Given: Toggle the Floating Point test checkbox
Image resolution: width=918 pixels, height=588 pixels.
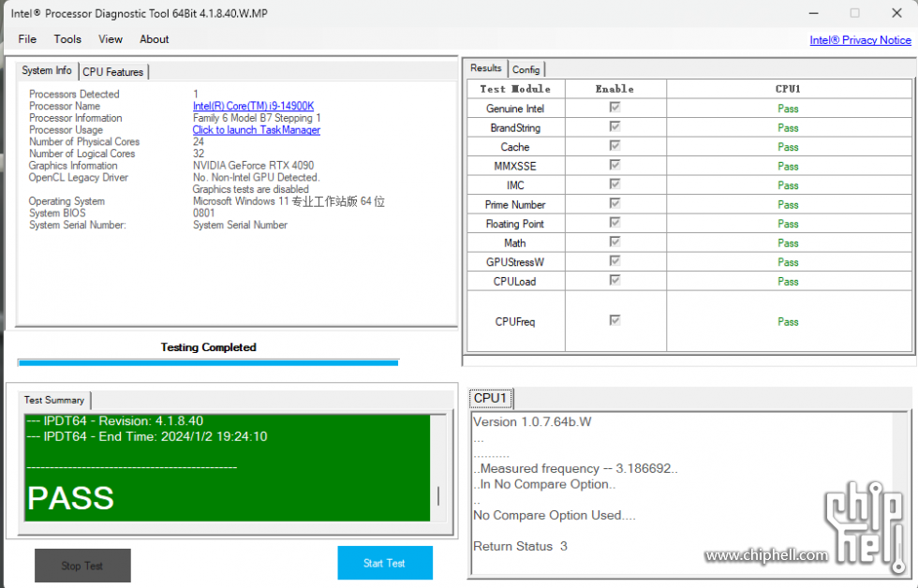Looking at the screenshot, I should click(x=614, y=222).
